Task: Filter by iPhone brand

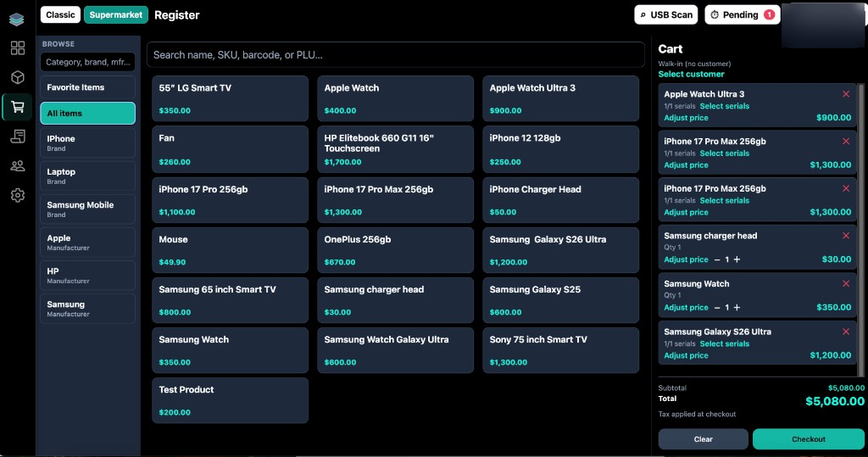Action: coord(87,143)
